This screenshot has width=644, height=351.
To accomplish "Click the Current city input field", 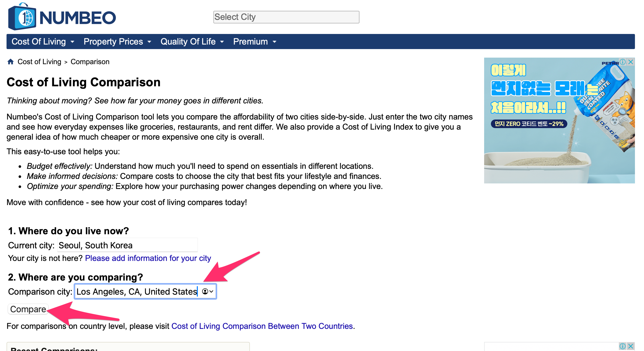I will tap(127, 245).
